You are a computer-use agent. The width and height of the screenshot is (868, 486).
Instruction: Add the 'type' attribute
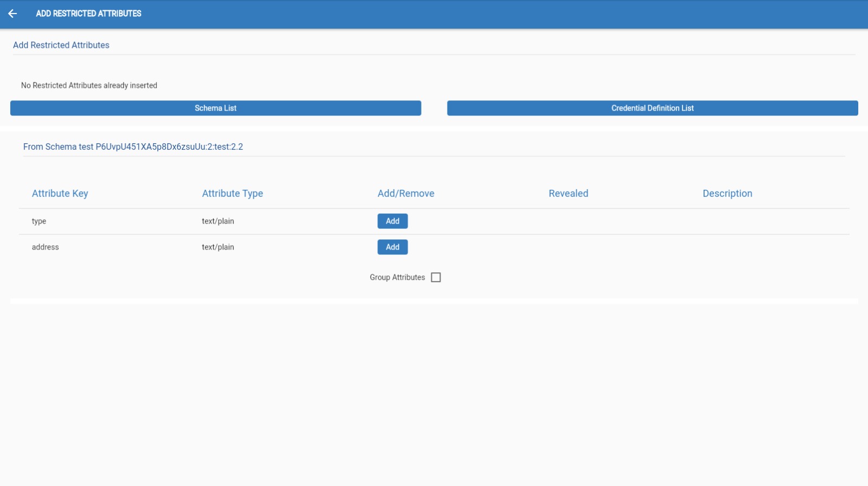pyautogui.click(x=393, y=221)
